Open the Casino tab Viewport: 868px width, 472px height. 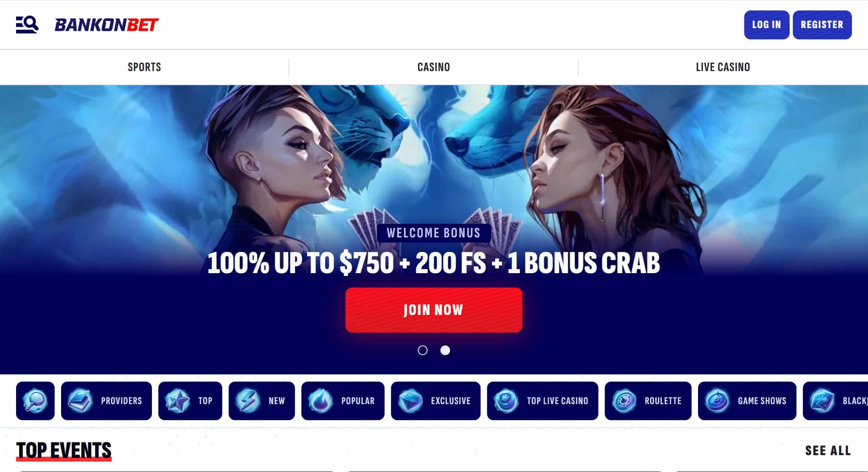pyautogui.click(x=434, y=67)
